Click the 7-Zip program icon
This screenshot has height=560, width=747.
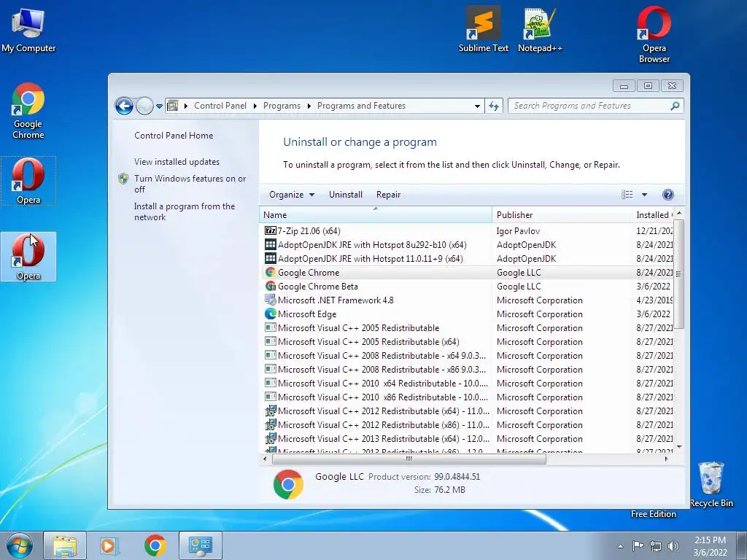point(270,231)
